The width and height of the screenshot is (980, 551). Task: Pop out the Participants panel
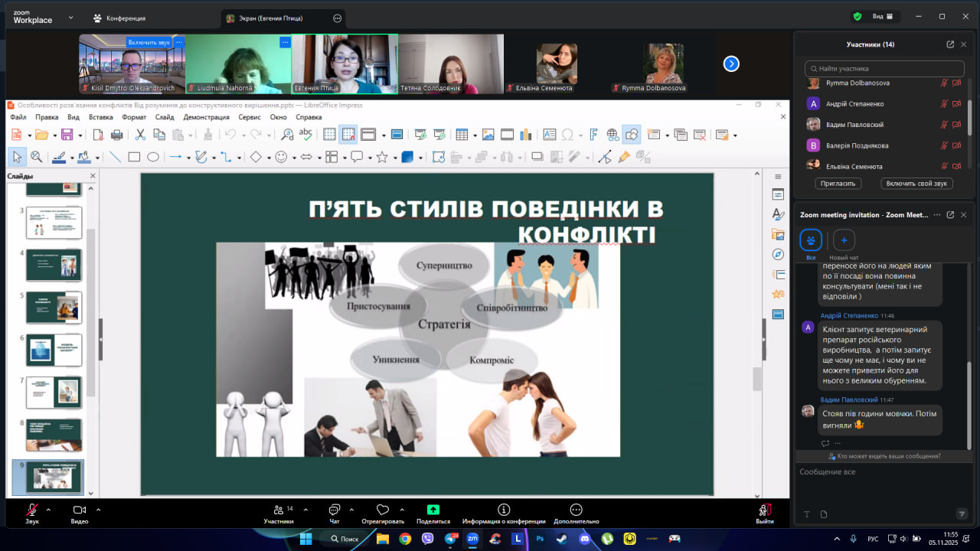[950, 44]
